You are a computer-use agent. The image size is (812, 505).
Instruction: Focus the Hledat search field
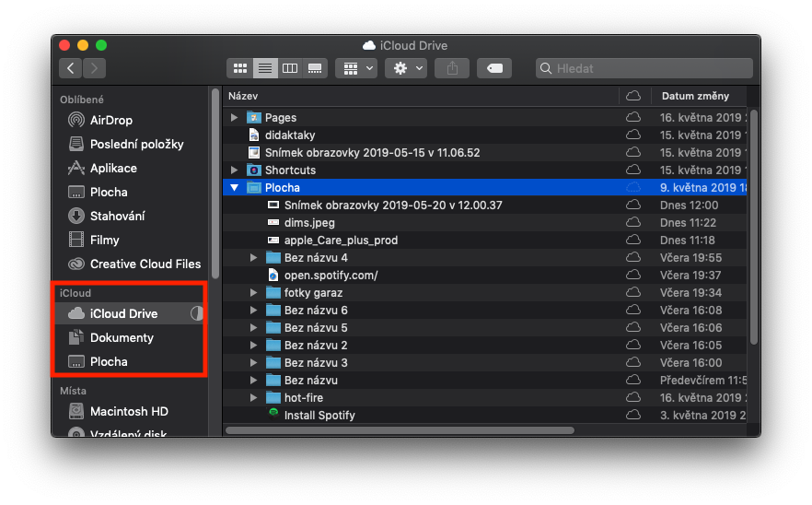pyautogui.click(x=644, y=68)
